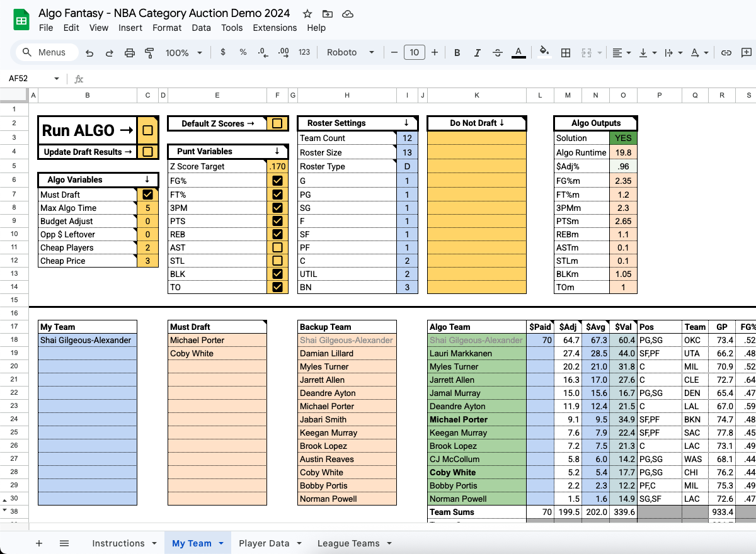
Task: Tick the Update Draft Results checkbox
Action: (x=147, y=152)
